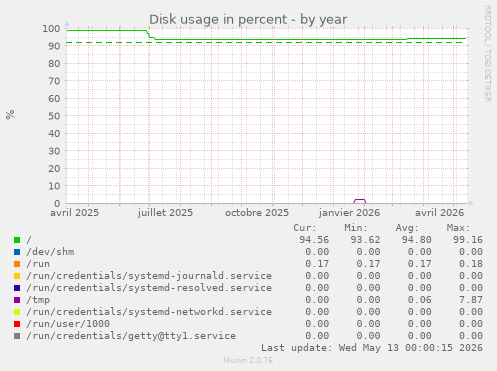Click the 100 y-axis label

51,28
